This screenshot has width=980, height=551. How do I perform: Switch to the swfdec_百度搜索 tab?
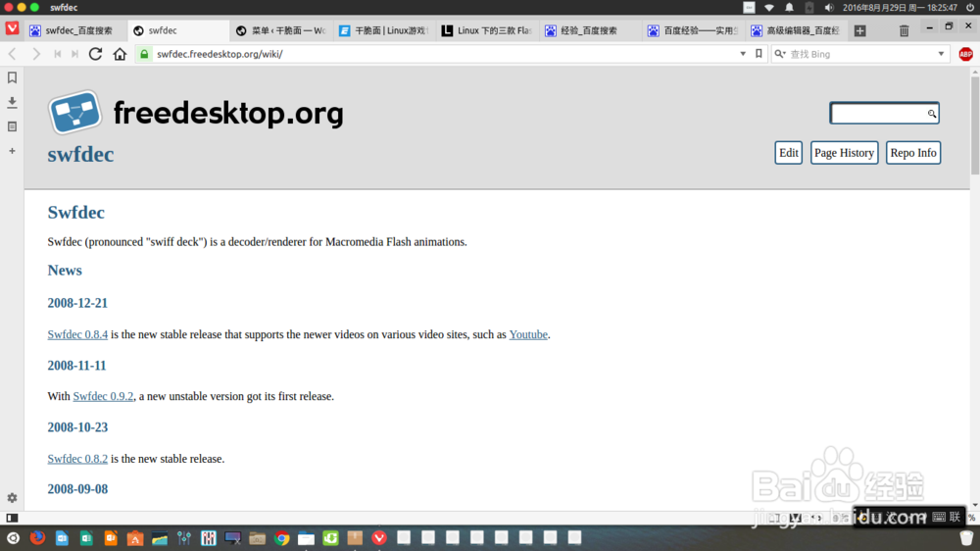tap(77, 30)
